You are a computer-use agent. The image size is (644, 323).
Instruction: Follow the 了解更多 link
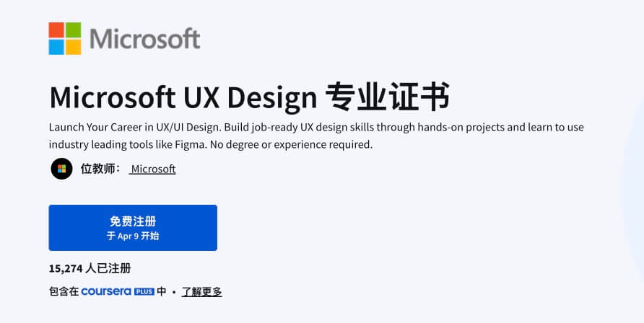[201, 291]
